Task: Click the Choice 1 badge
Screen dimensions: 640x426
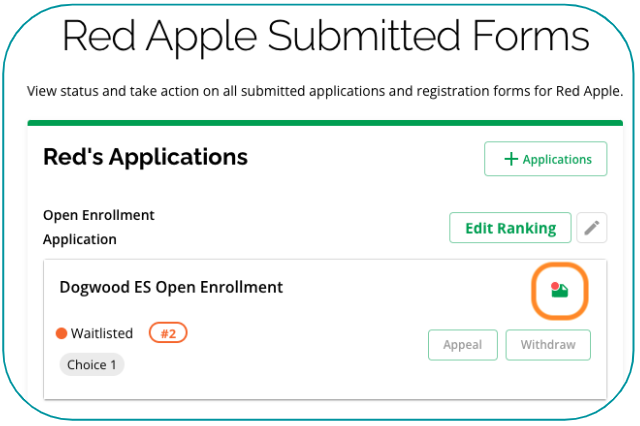Action: [x=92, y=365]
